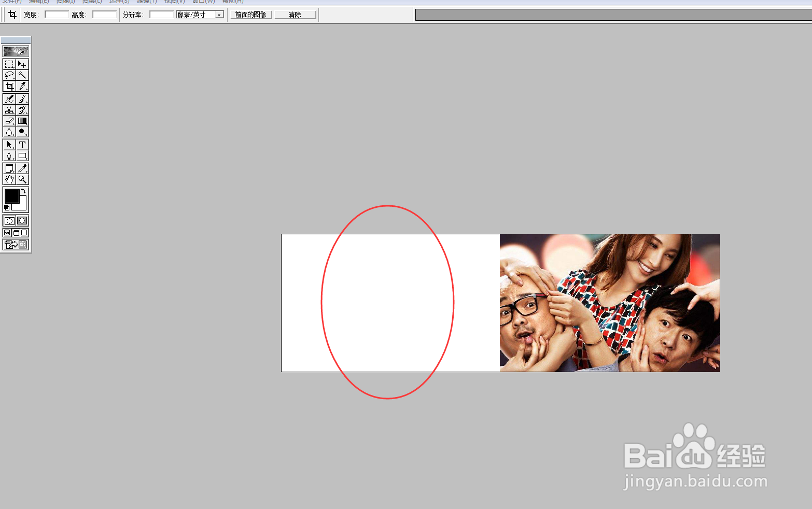
Task: Select the Zoom tool
Action: pos(22,179)
